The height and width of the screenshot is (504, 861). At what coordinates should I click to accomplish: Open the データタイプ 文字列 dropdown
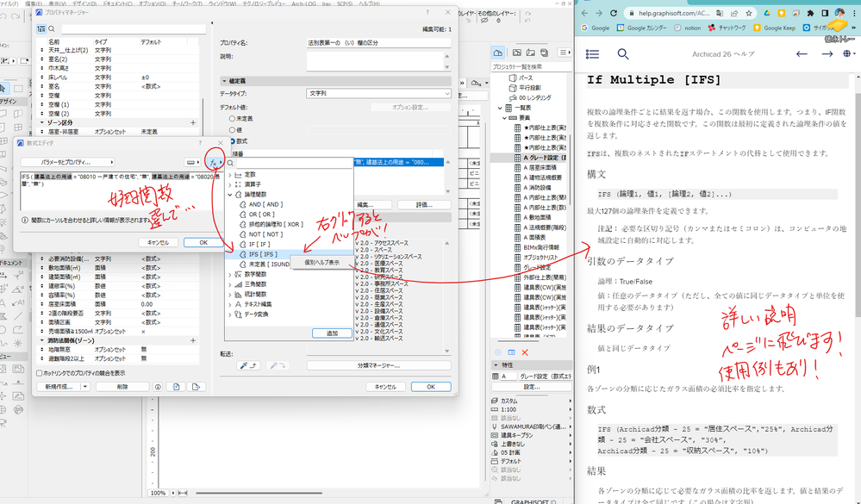pos(379,94)
